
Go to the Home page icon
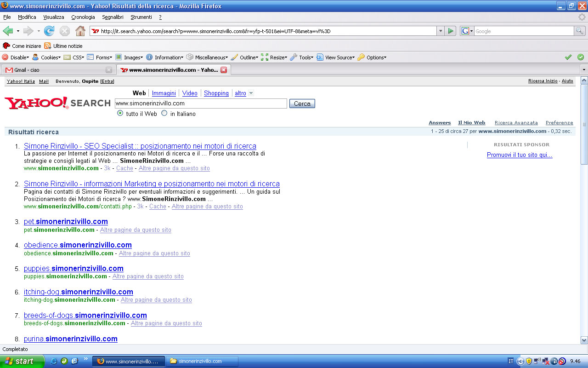point(80,31)
